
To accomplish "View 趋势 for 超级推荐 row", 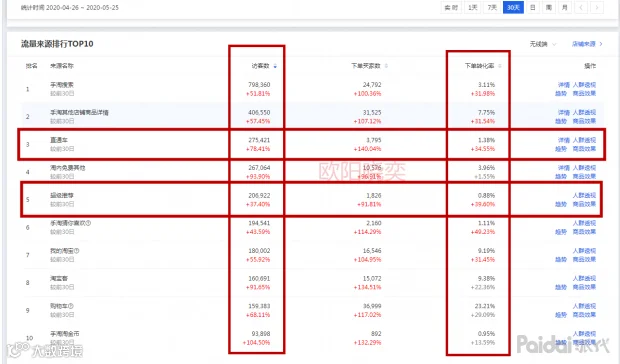I will tap(561, 204).
